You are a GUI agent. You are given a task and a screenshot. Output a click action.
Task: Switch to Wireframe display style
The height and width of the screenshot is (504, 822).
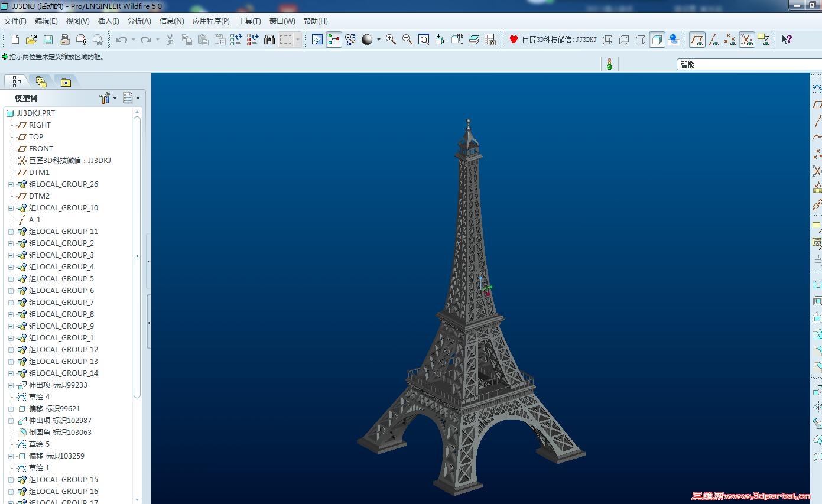607,40
